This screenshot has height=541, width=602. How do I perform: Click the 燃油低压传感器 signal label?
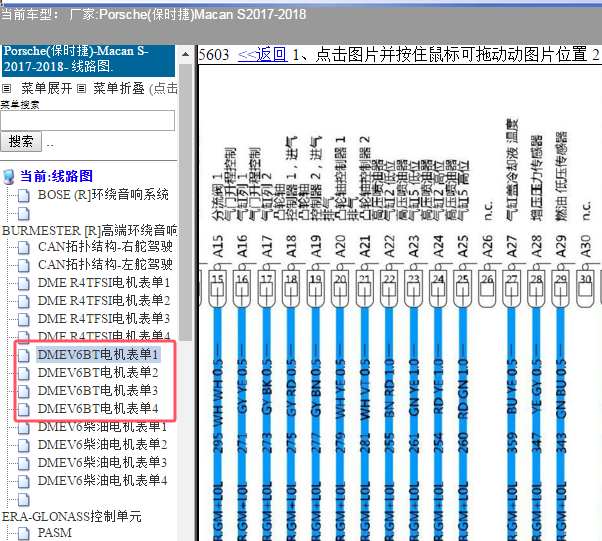(561, 176)
